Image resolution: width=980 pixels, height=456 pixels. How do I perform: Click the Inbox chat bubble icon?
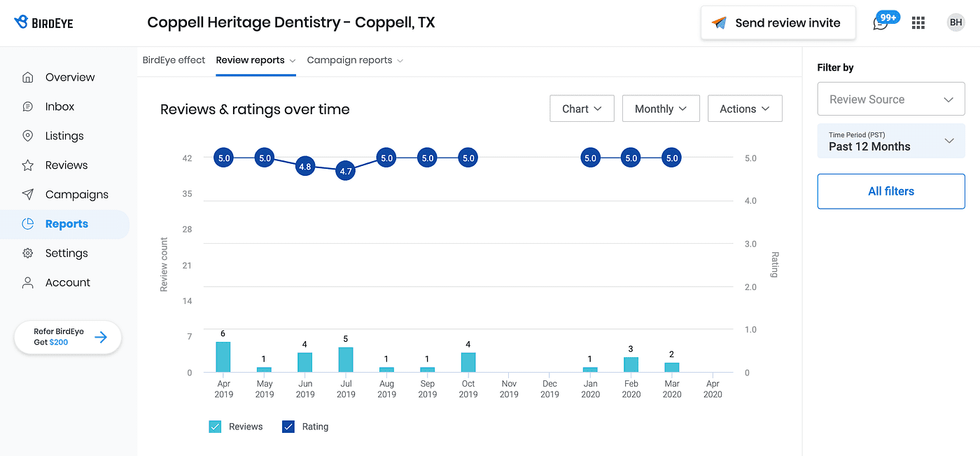click(28, 106)
